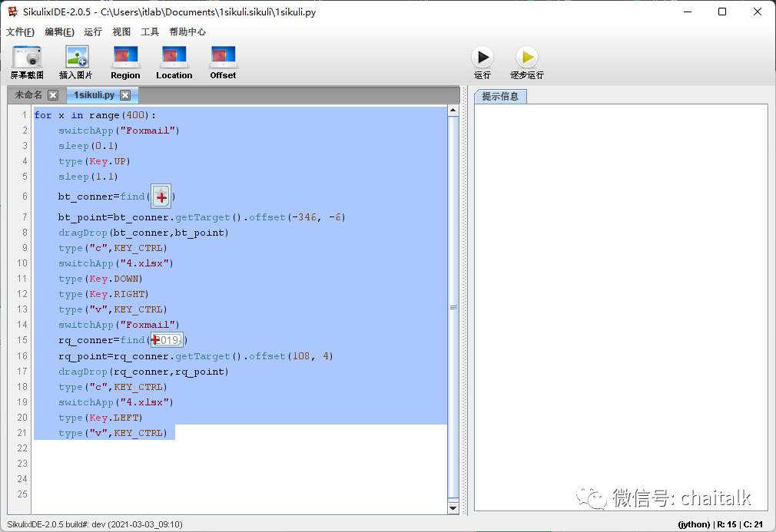Click "type(Key.UP)" on line 4
The height and width of the screenshot is (532, 776).
point(94,161)
